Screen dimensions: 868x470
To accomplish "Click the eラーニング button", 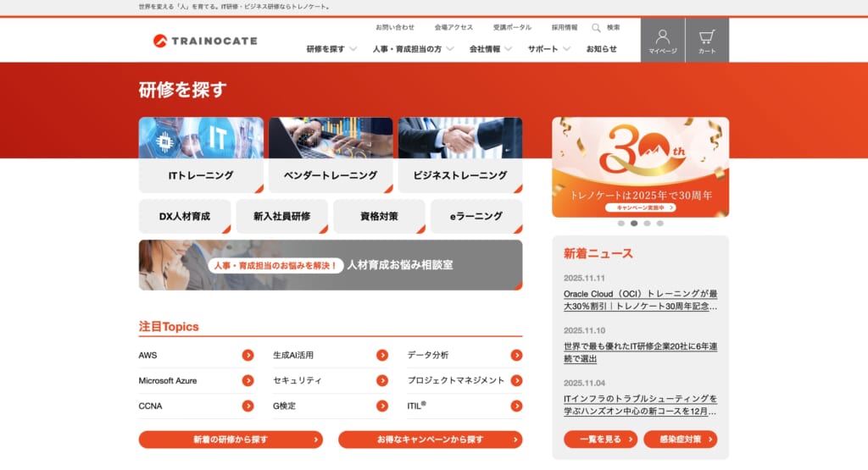I will 476,216.
